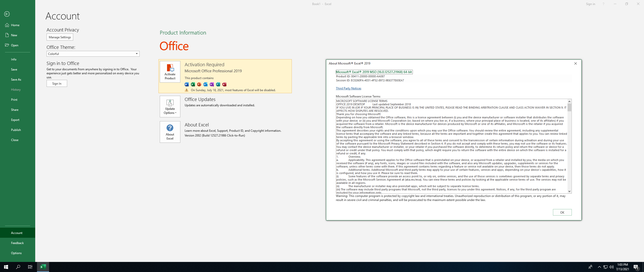The width and height of the screenshot is (644, 272).
Task: Click the license terms scroll down arrow
Action: click(x=570, y=191)
